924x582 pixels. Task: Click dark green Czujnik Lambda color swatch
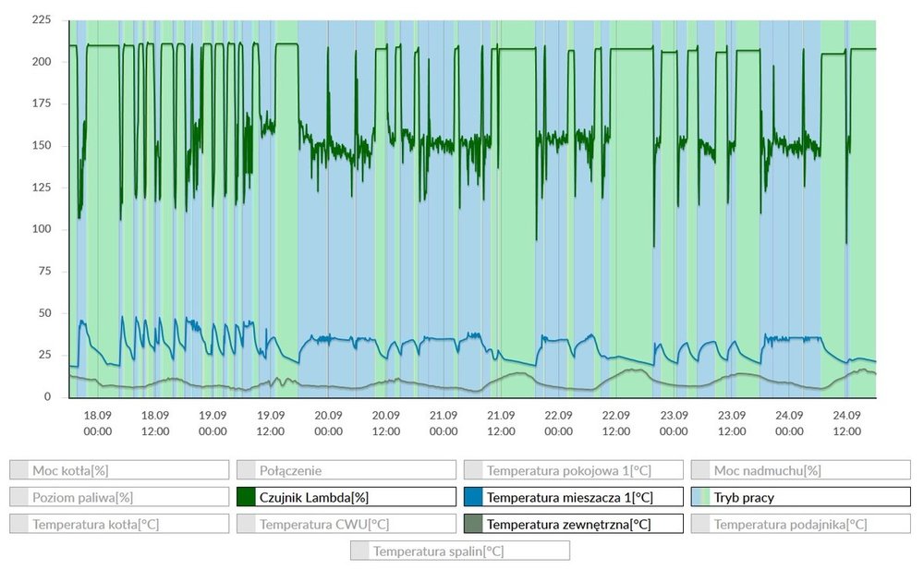click(x=248, y=497)
